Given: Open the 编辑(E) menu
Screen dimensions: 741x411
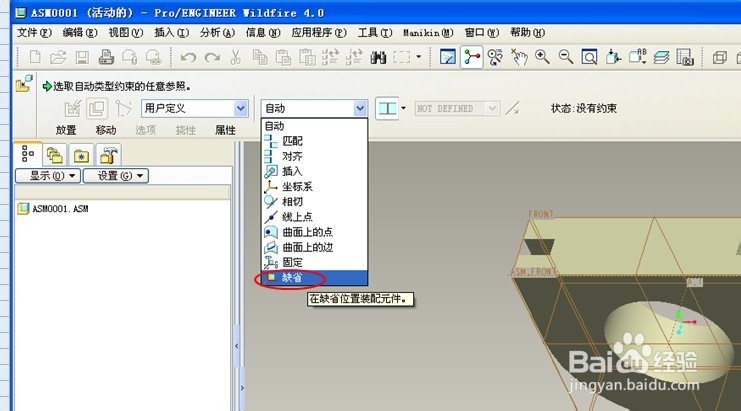Looking at the screenshot, I should pos(80,33).
